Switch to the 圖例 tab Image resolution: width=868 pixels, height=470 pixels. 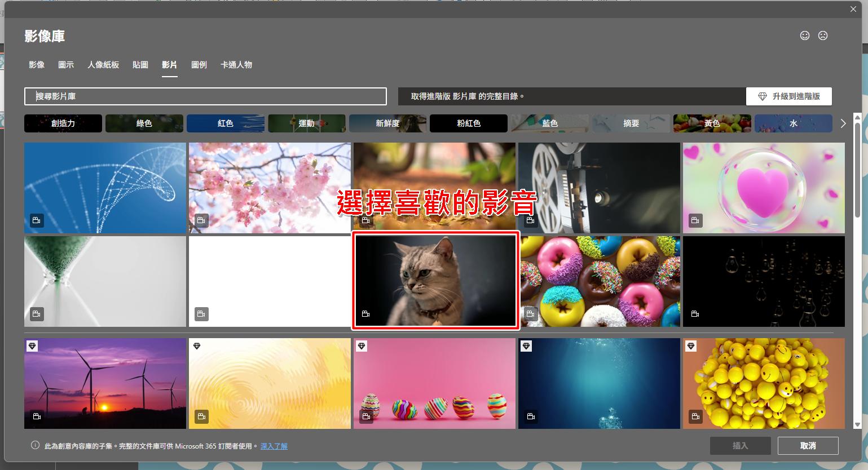(199, 65)
